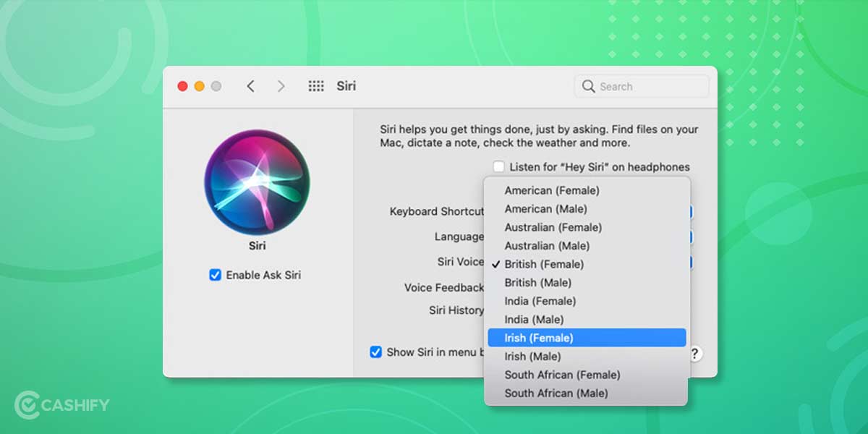Uncheck Show Siri in menu bar
This screenshot has height=434, width=868.
(375, 353)
